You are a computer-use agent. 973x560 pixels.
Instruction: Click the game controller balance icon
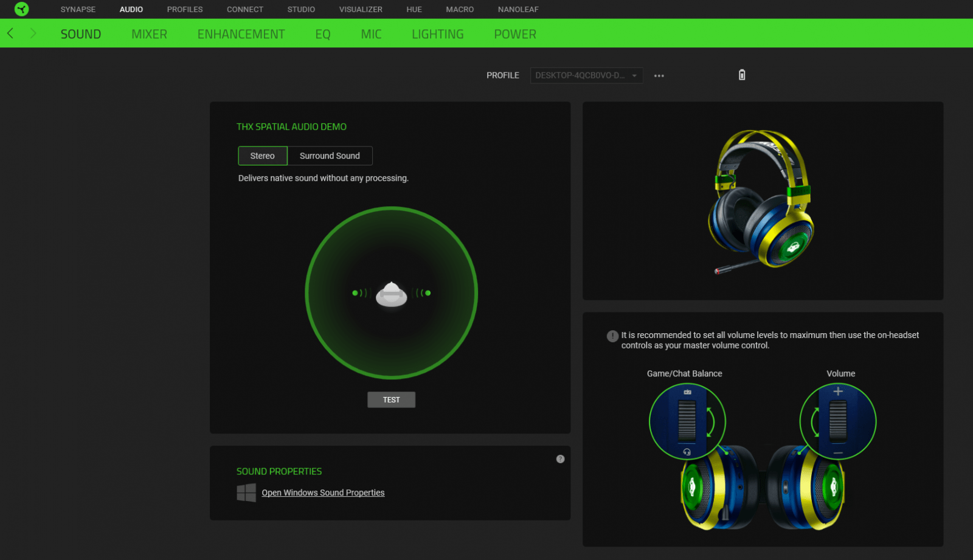[x=687, y=392]
